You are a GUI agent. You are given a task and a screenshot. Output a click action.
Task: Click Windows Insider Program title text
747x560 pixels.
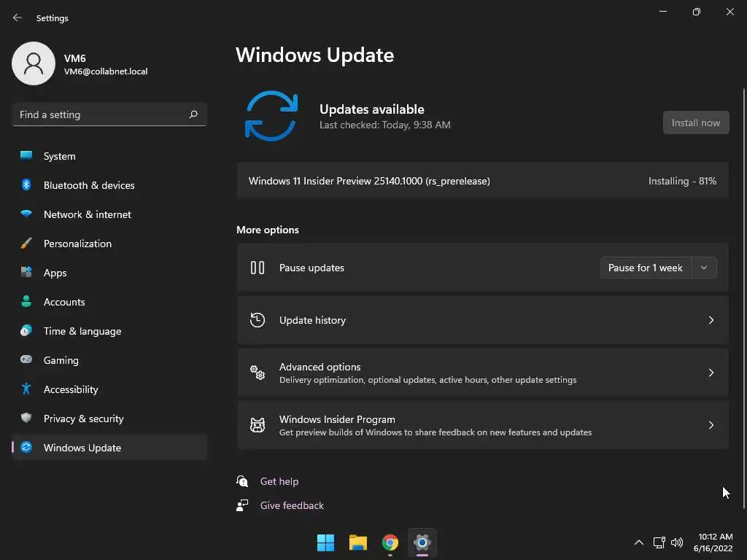coord(337,419)
